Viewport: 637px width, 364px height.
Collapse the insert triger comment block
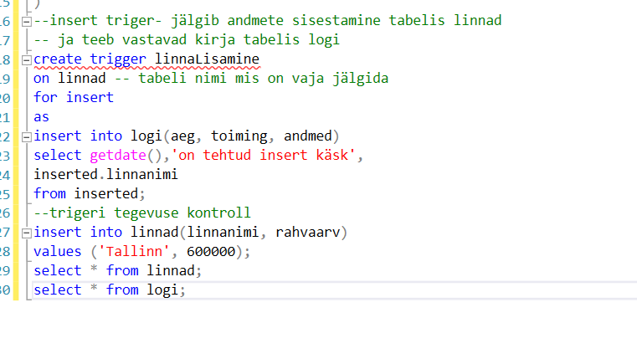(28, 20)
